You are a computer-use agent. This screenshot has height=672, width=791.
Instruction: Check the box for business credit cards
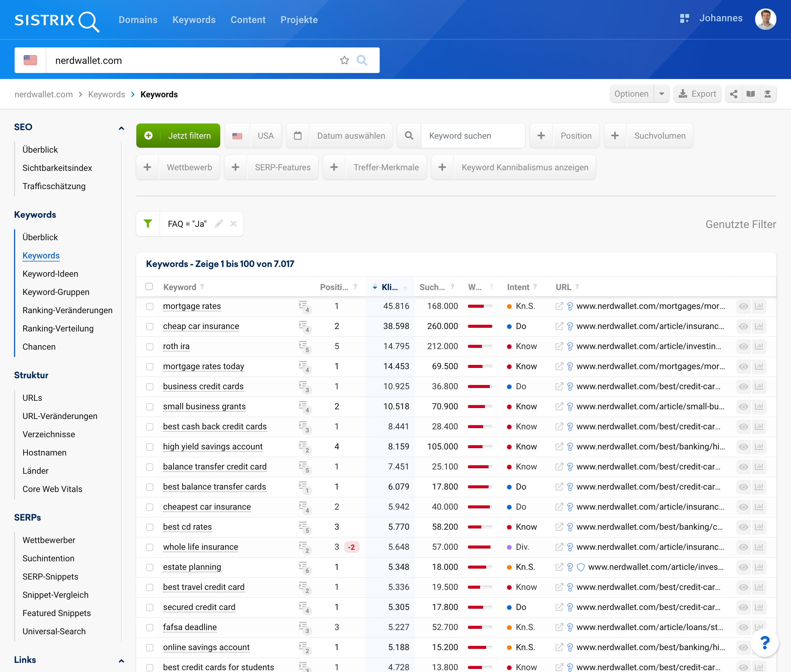[x=149, y=387]
